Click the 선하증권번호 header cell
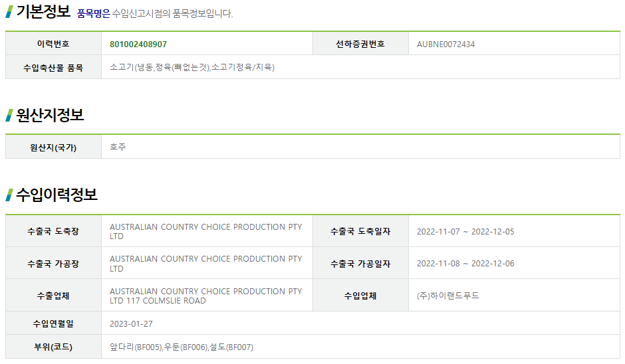The height and width of the screenshot is (364, 625). point(360,45)
